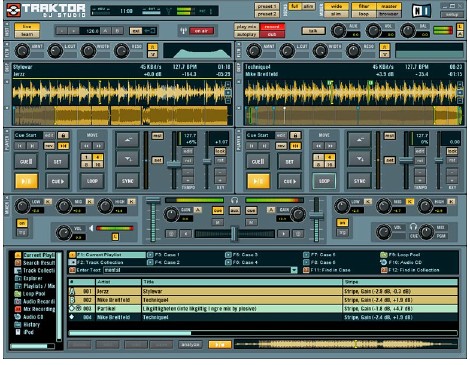Click deck A move backward arrows
The height and width of the screenshot is (365, 470).
(86, 146)
